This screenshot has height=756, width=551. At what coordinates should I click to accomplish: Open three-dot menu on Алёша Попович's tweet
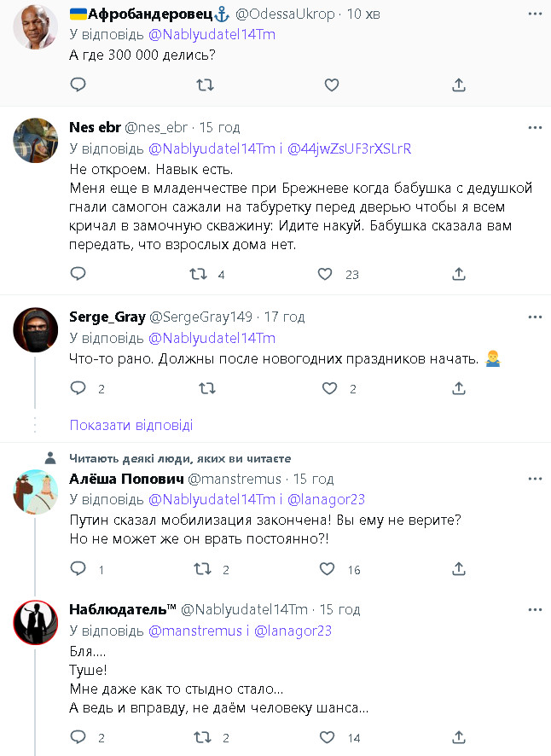point(535,479)
